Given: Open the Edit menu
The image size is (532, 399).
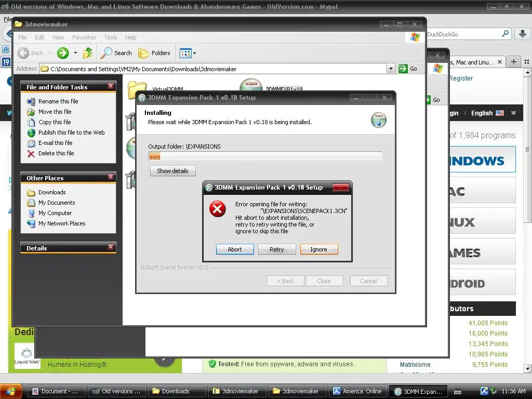Looking at the screenshot, I should click(39, 37).
